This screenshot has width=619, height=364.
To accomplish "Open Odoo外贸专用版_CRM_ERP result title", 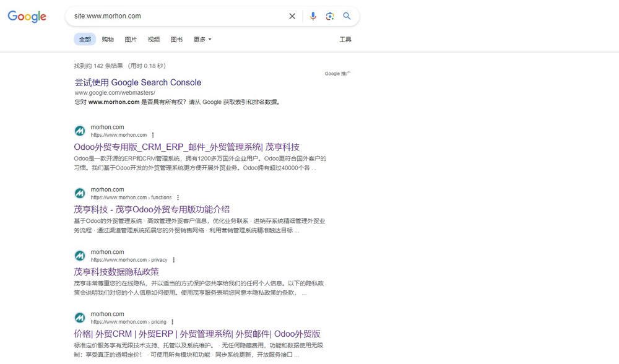I will [187, 147].
